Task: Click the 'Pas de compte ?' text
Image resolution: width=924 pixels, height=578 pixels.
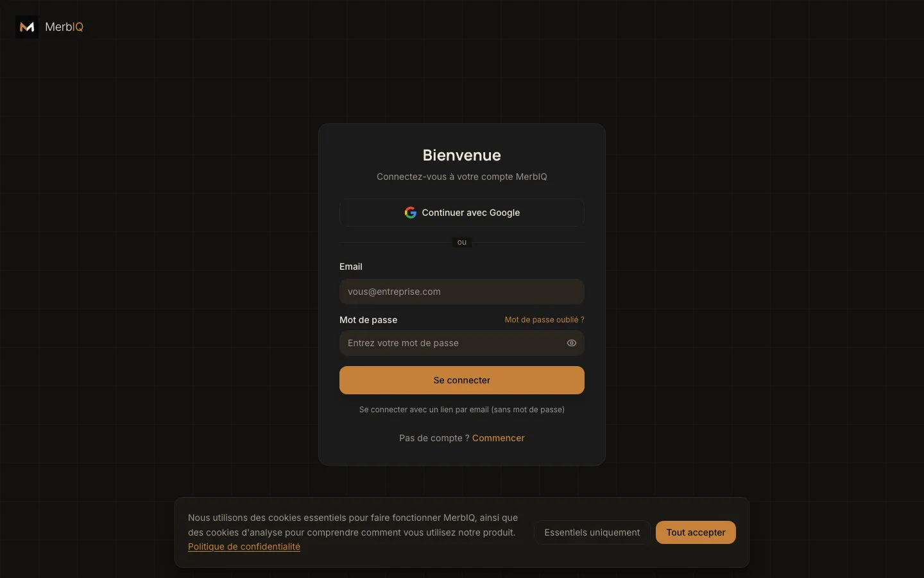Action: coord(434,438)
